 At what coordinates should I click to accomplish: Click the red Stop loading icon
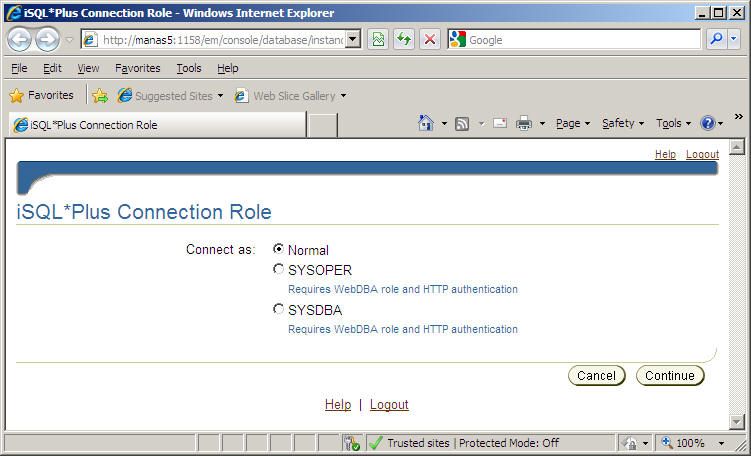(430, 40)
